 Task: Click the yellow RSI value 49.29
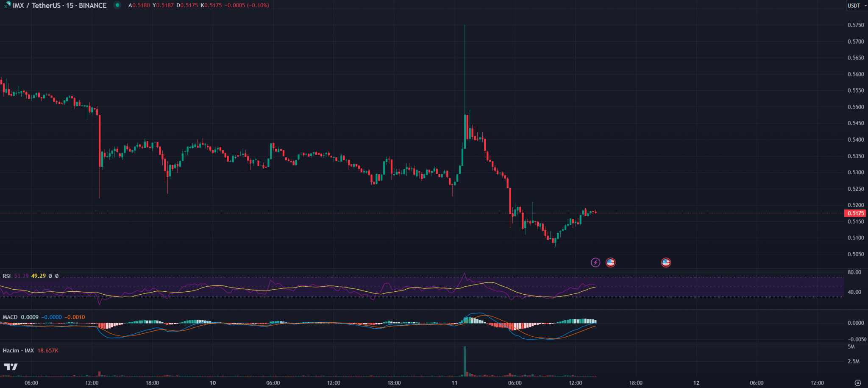point(38,276)
